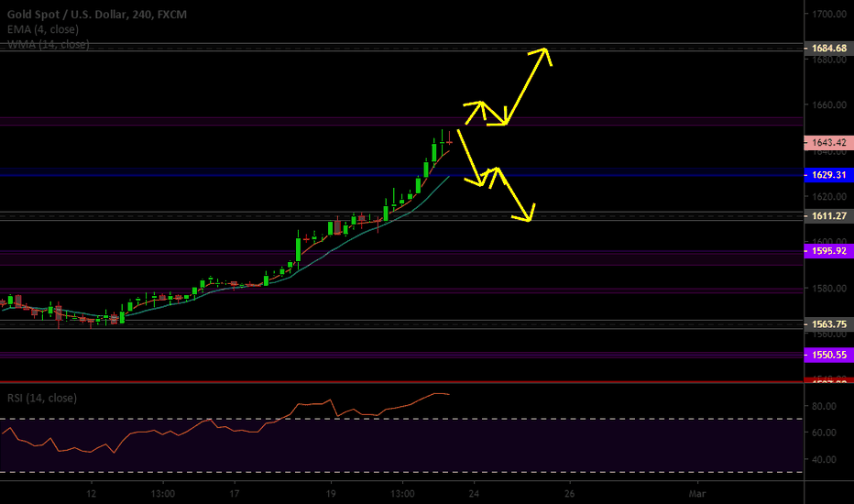Select the WMA (14, close) indicator legend
854x504 pixels.
coord(49,44)
